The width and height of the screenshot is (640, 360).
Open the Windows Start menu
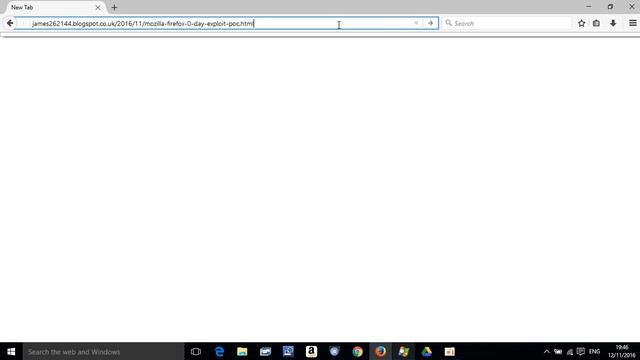[11, 351]
